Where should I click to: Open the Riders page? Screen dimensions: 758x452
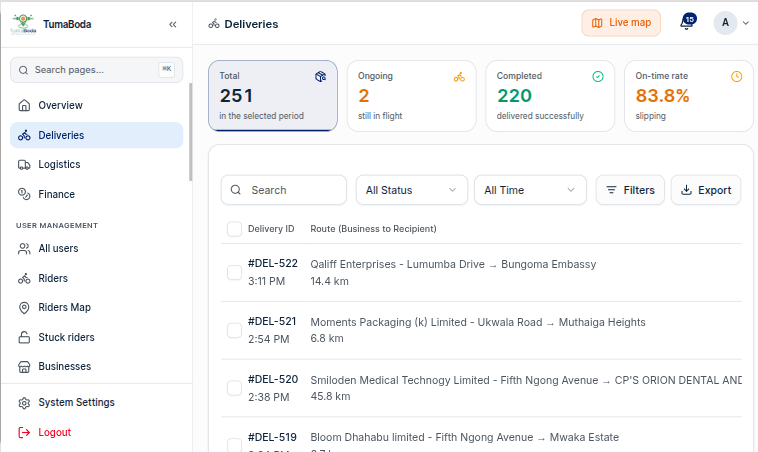pyautogui.click(x=97, y=278)
